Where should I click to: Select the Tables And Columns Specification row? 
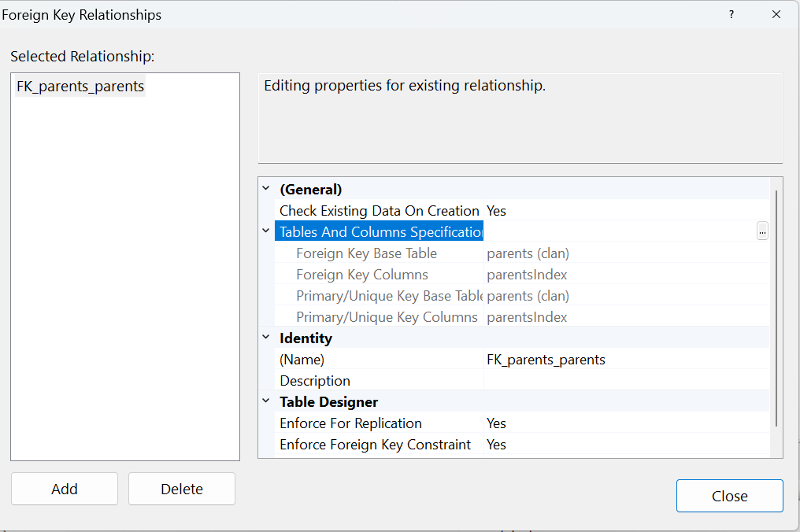coord(380,232)
